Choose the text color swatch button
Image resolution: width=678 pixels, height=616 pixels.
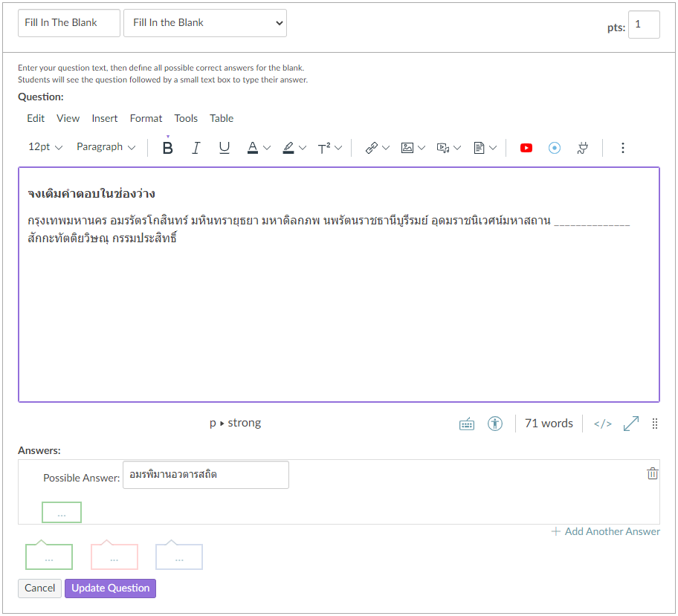(253, 148)
